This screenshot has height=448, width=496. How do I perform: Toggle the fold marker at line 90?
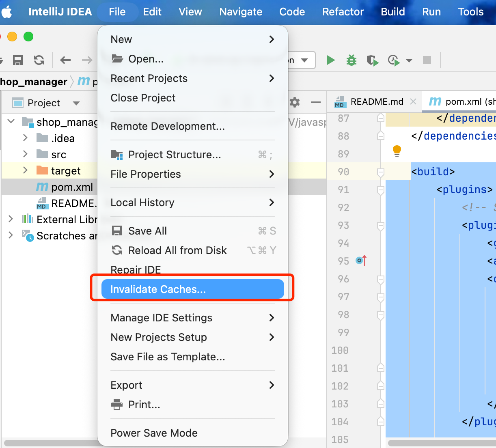[x=380, y=172]
